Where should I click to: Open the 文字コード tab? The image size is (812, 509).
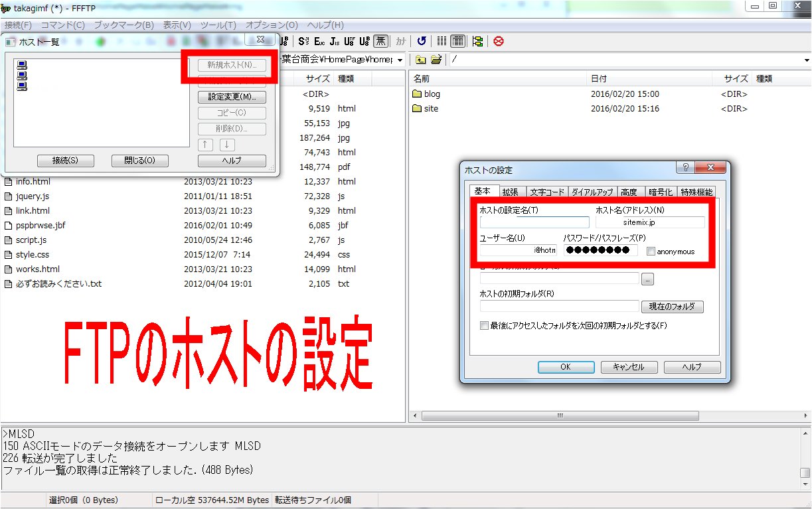(546, 192)
